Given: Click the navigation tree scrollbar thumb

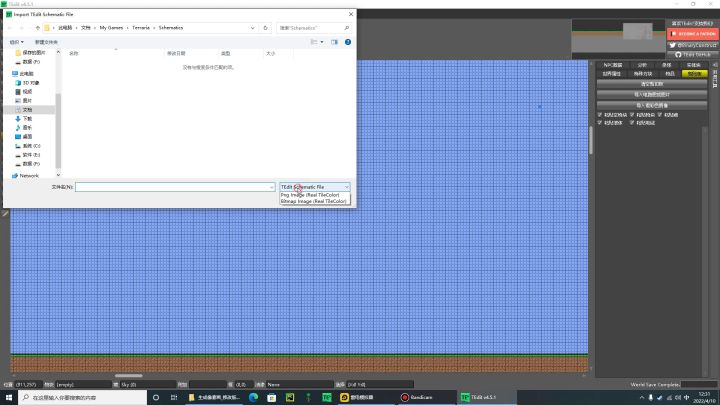Looking at the screenshot, I should 58,131.
